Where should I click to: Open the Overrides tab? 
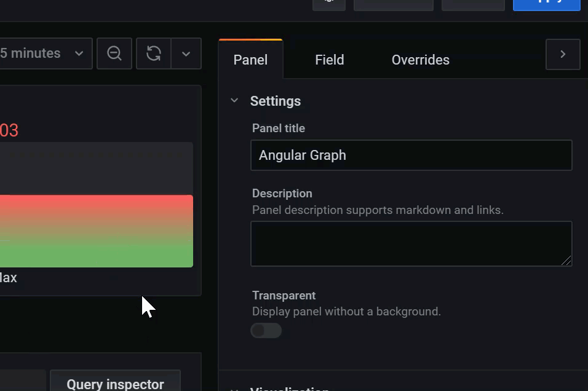coord(420,60)
